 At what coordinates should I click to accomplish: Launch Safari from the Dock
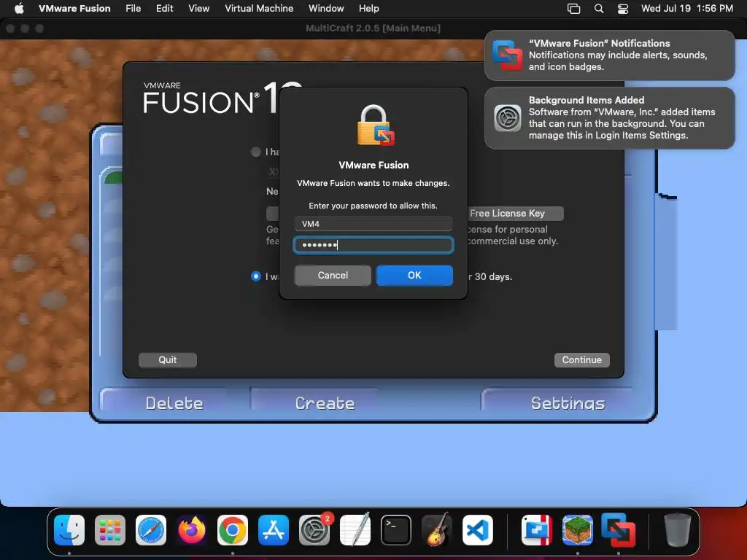click(x=151, y=530)
